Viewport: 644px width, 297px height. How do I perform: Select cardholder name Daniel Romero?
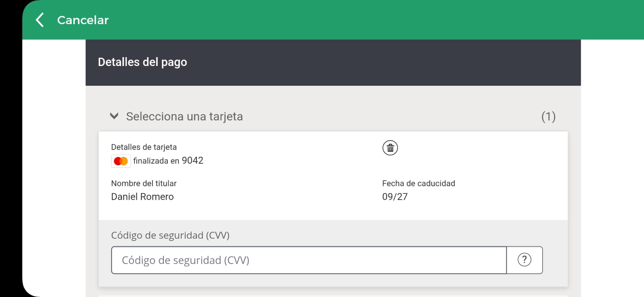(x=142, y=197)
